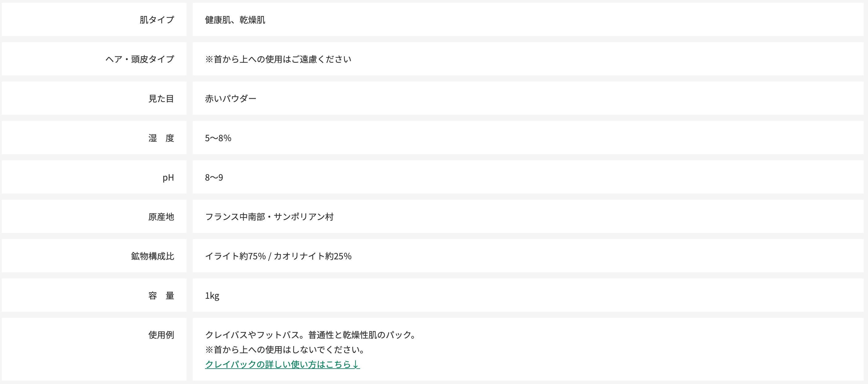Click the 鉱物構成比 row label
The width and height of the screenshot is (868, 384).
click(x=152, y=256)
